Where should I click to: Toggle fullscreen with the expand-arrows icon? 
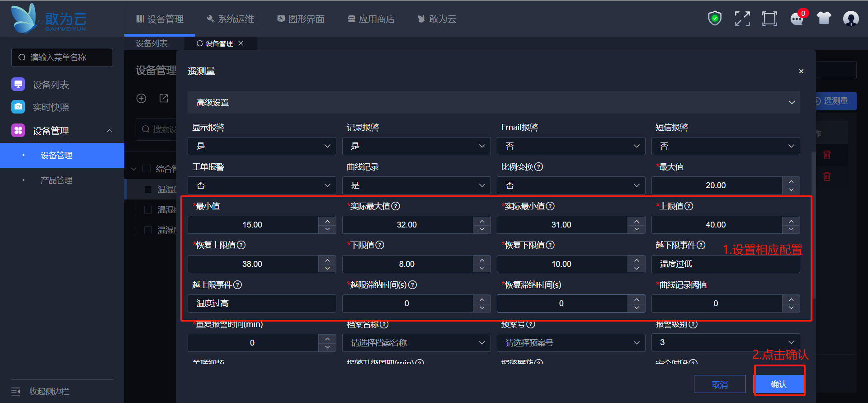[x=742, y=19]
